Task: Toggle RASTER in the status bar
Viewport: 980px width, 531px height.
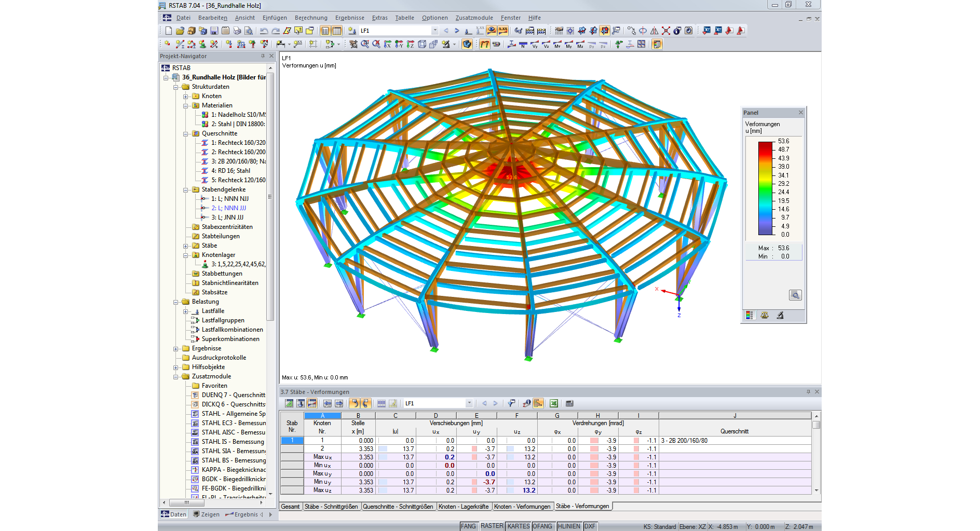Action: pyautogui.click(x=492, y=526)
